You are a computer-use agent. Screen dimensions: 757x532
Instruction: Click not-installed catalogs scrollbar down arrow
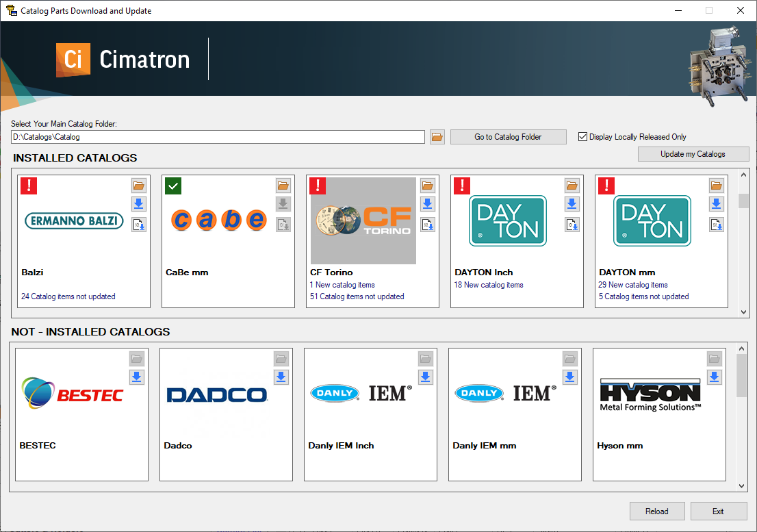pyautogui.click(x=741, y=486)
